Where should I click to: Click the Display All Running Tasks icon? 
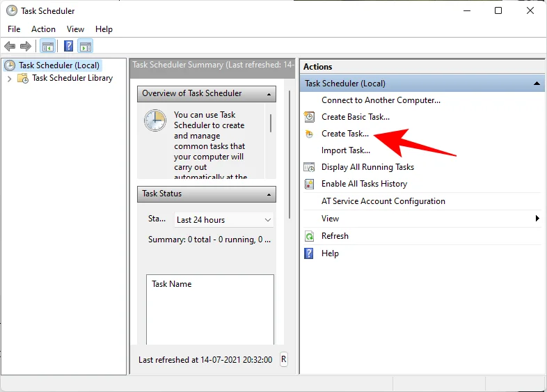coord(310,167)
